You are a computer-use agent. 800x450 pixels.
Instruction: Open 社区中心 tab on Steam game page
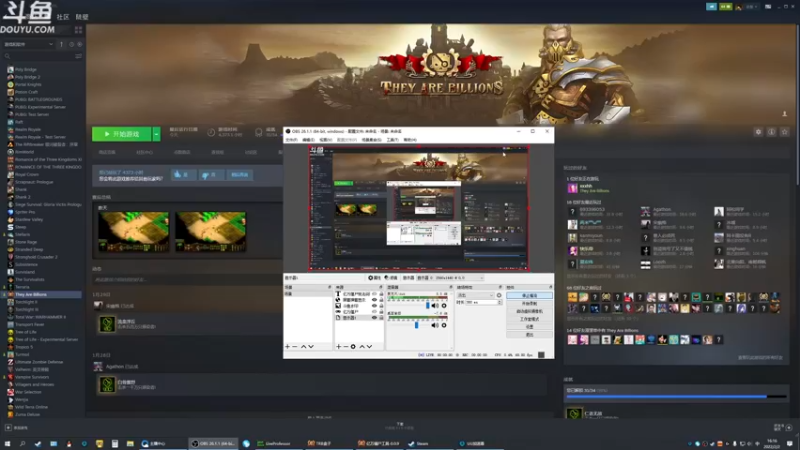(x=144, y=152)
